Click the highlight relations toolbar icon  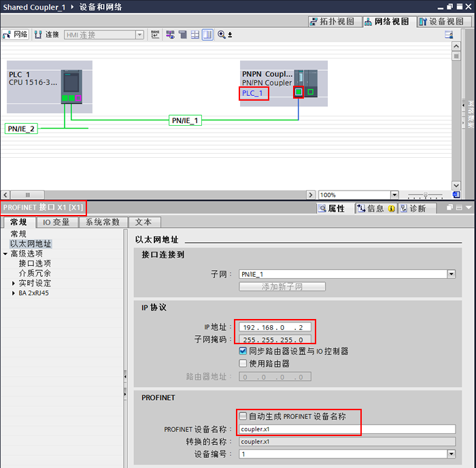(170, 35)
